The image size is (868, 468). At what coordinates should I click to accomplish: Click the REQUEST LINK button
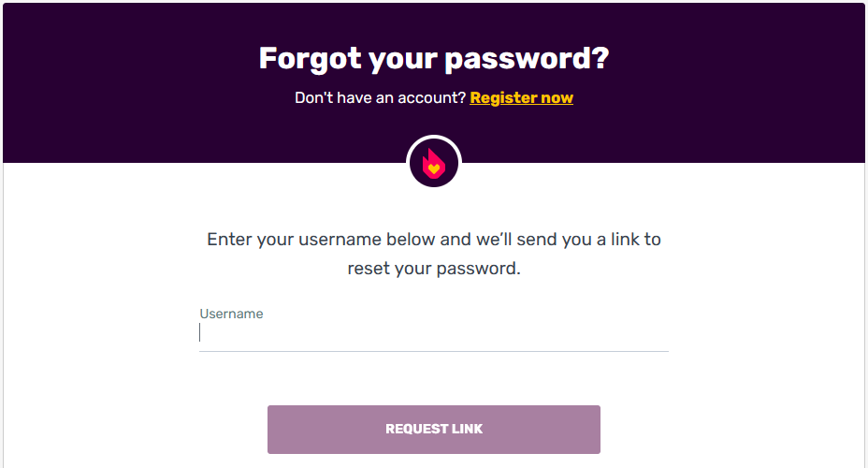click(x=434, y=430)
